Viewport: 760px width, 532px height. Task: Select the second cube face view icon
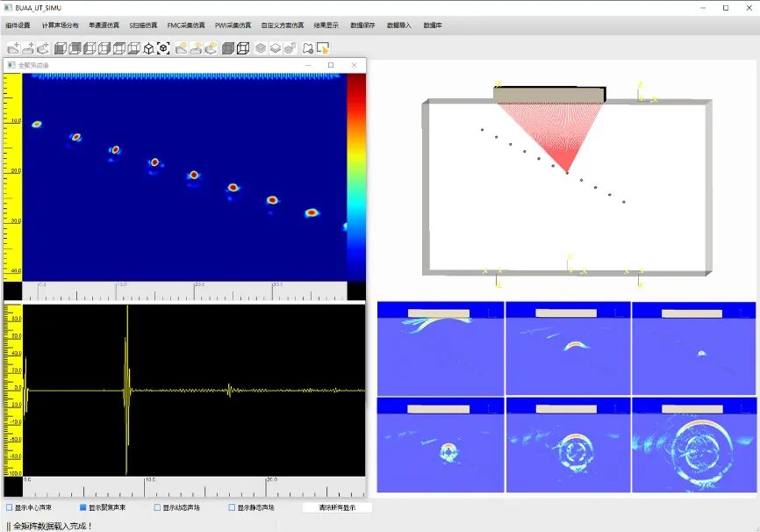click(75, 48)
